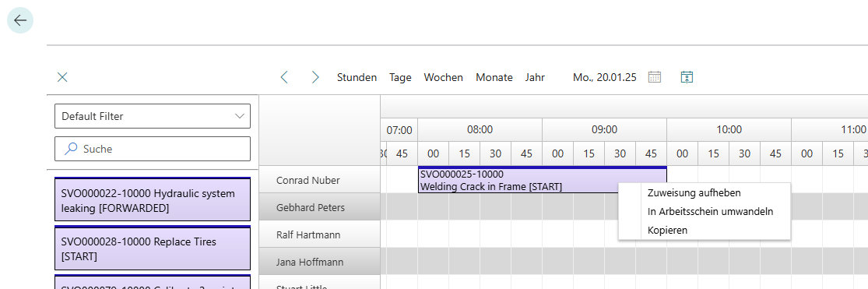The height and width of the screenshot is (289, 868).
Task: Select resource row Conrad Nuber
Action: 319,180
